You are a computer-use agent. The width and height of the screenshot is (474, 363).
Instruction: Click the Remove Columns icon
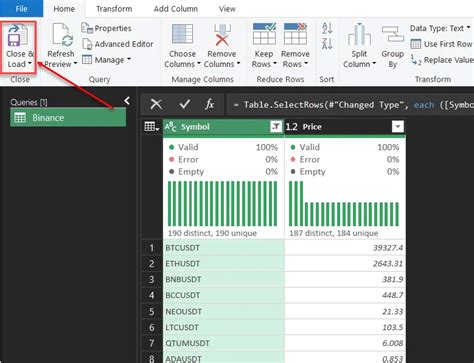[222, 35]
